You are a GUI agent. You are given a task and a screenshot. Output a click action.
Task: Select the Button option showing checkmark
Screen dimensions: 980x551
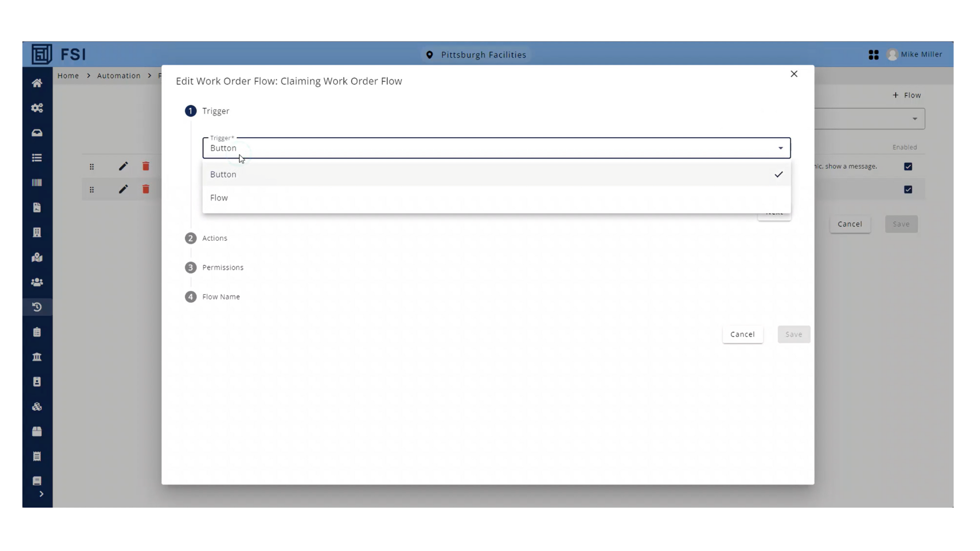coord(223,174)
